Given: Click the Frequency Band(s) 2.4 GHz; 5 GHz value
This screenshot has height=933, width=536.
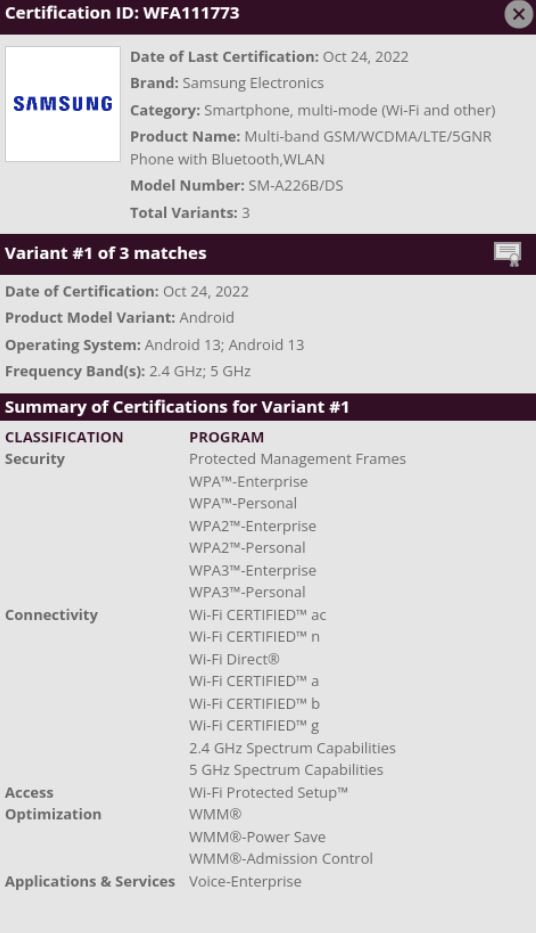Looking at the screenshot, I should [x=200, y=371].
